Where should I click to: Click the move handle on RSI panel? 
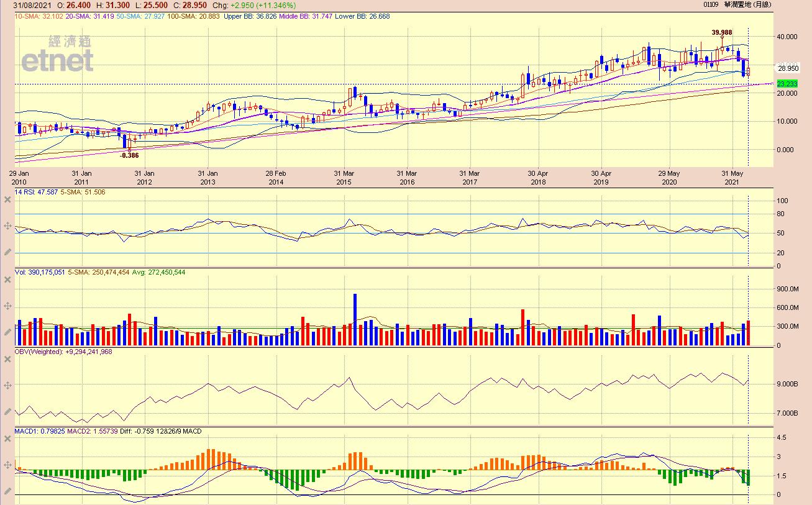(x=7, y=226)
